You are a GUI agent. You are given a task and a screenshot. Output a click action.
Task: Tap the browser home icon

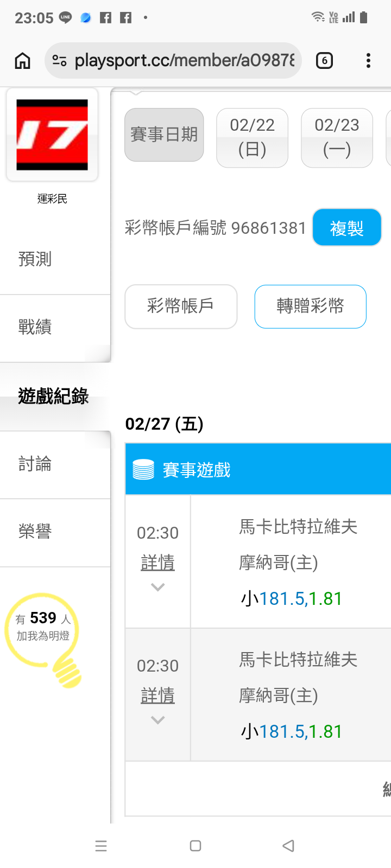pos(22,61)
